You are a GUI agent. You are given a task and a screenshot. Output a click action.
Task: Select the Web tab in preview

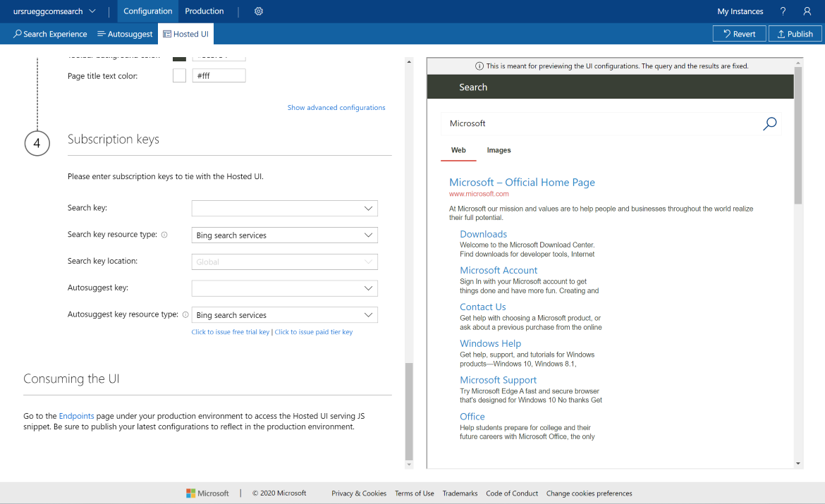[458, 150]
